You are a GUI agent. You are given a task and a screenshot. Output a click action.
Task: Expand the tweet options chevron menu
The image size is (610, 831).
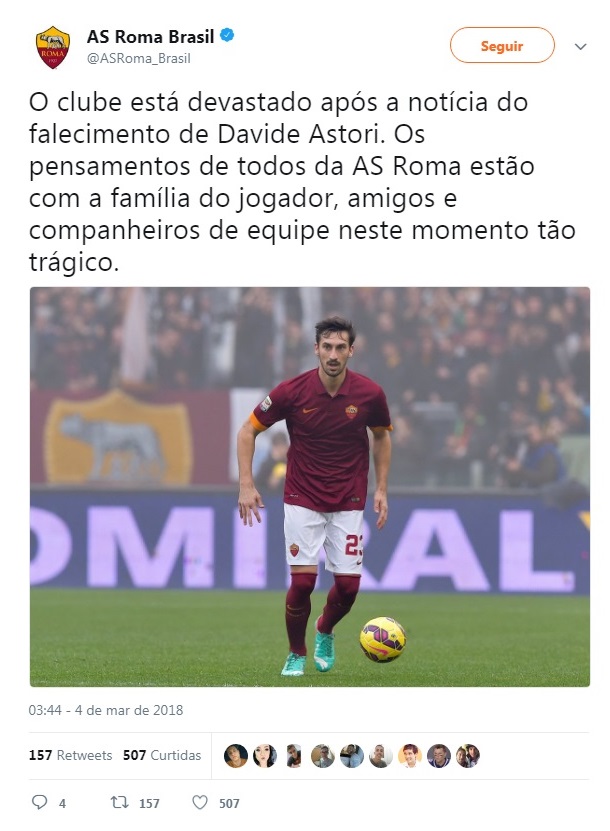tap(580, 47)
